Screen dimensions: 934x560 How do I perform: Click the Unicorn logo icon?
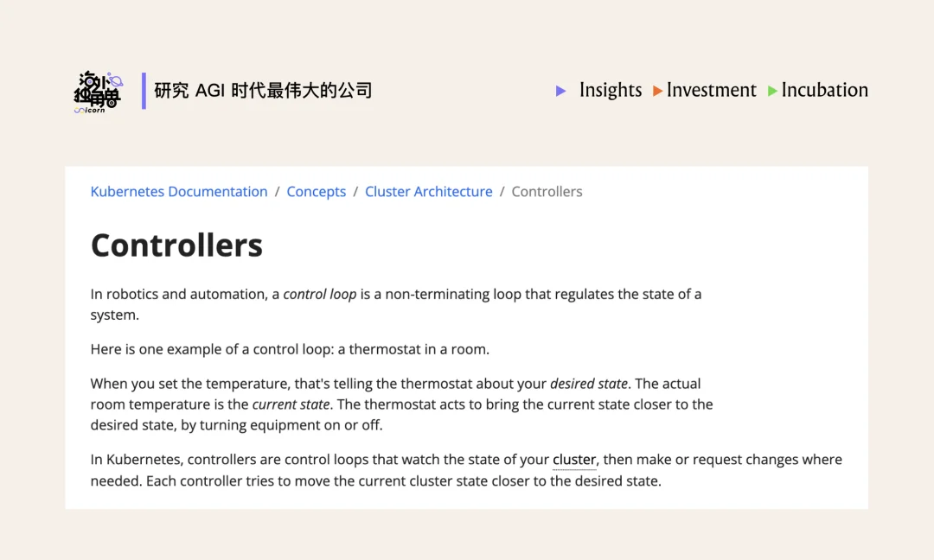tap(98, 91)
